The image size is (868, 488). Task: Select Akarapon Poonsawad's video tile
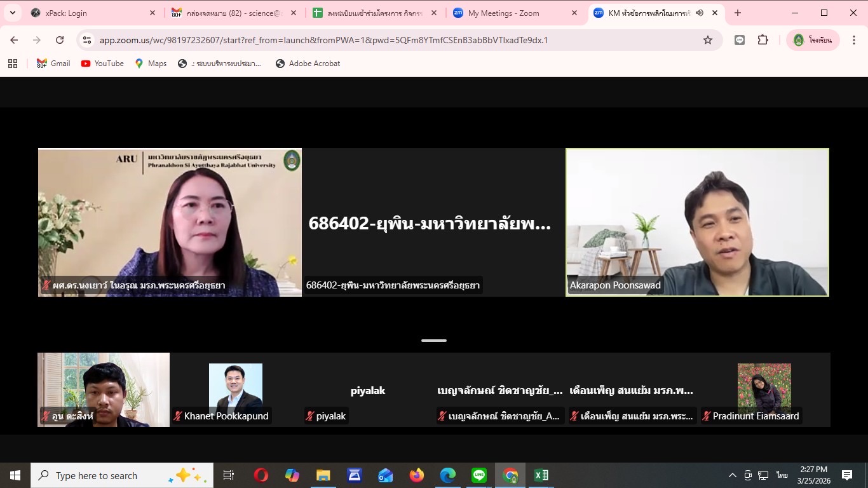point(697,222)
